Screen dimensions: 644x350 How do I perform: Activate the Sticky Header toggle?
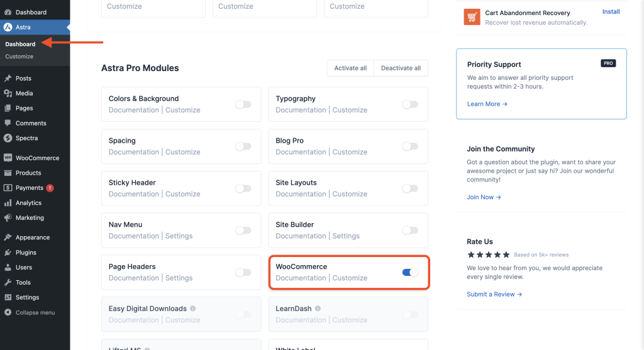coord(243,189)
